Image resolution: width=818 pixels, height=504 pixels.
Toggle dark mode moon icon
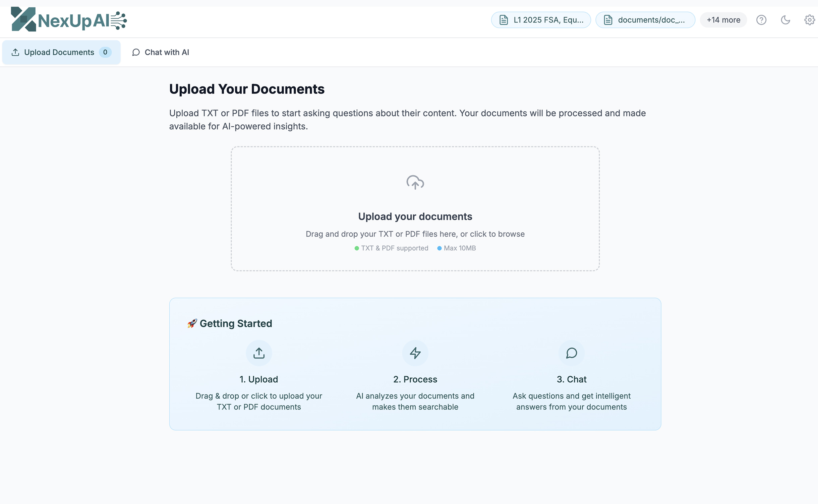point(785,20)
